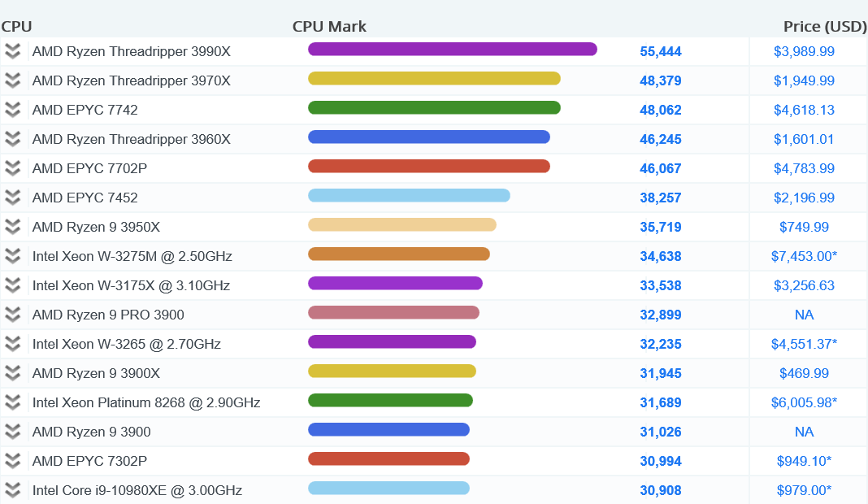Click the 46,245 CPU Mark score
868x504 pixels.
coord(661,139)
